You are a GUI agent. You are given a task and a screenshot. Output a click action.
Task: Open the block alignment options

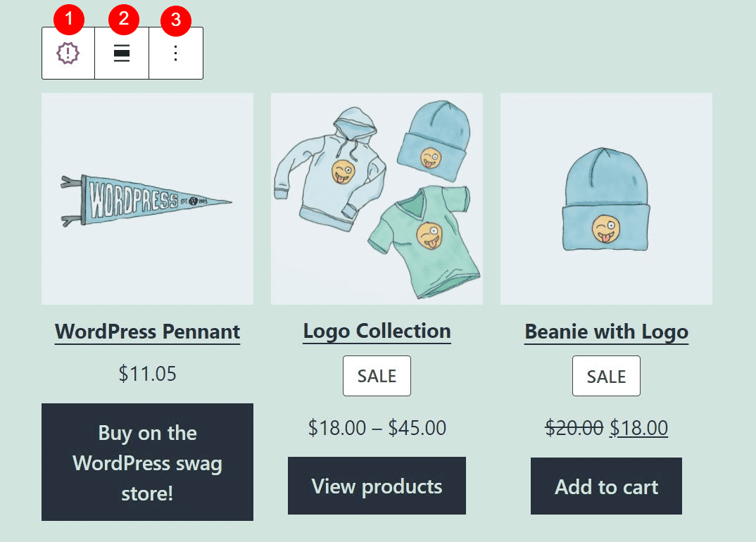[x=122, y=53]
